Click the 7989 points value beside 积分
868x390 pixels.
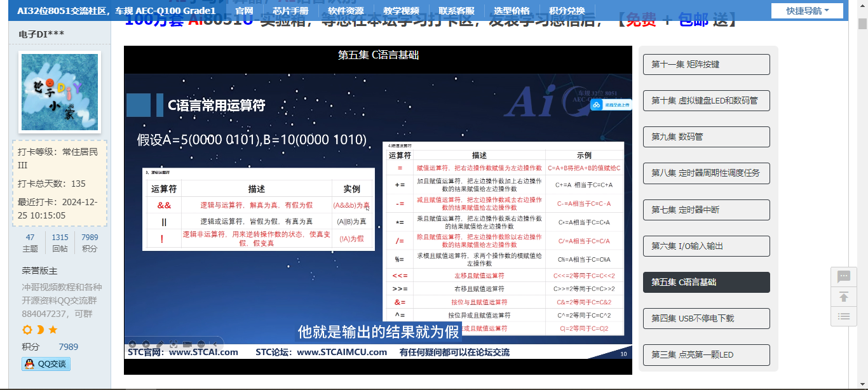tap(69, 347)
